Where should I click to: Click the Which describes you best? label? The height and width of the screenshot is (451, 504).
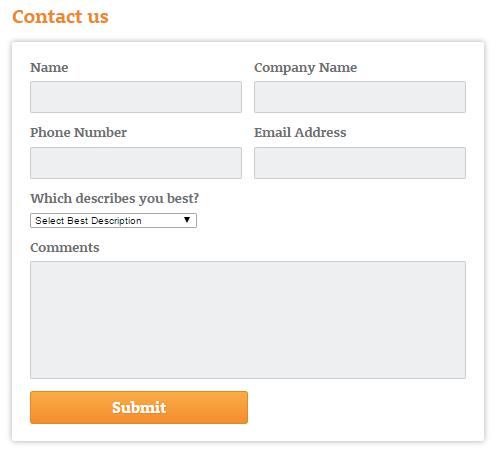pyautogui.click(x=115, y=199)
